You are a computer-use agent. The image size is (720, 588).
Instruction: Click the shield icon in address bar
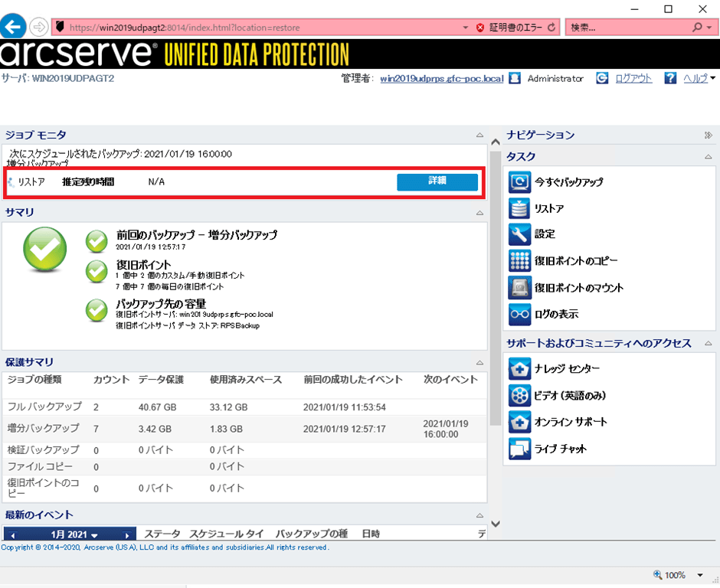(61, 27)
